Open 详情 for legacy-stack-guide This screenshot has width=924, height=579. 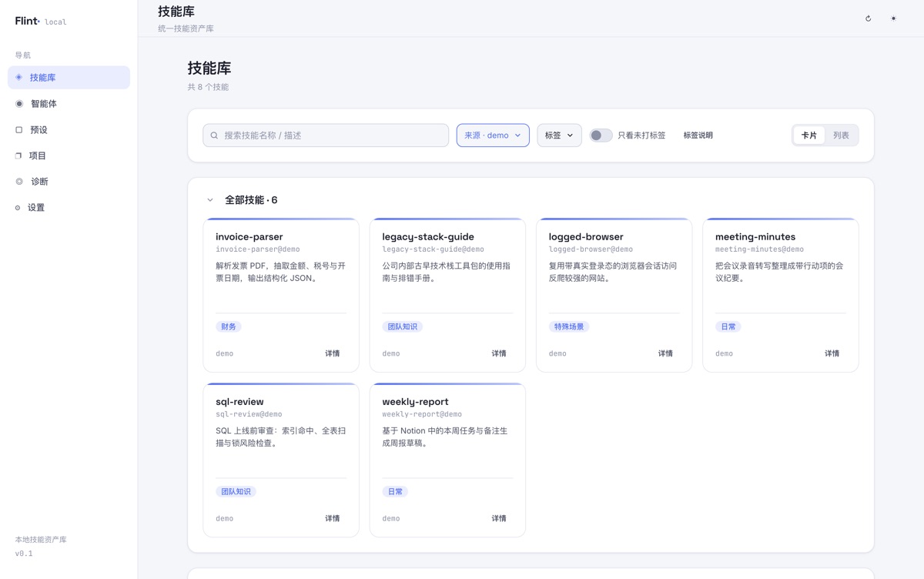(499, 353)
